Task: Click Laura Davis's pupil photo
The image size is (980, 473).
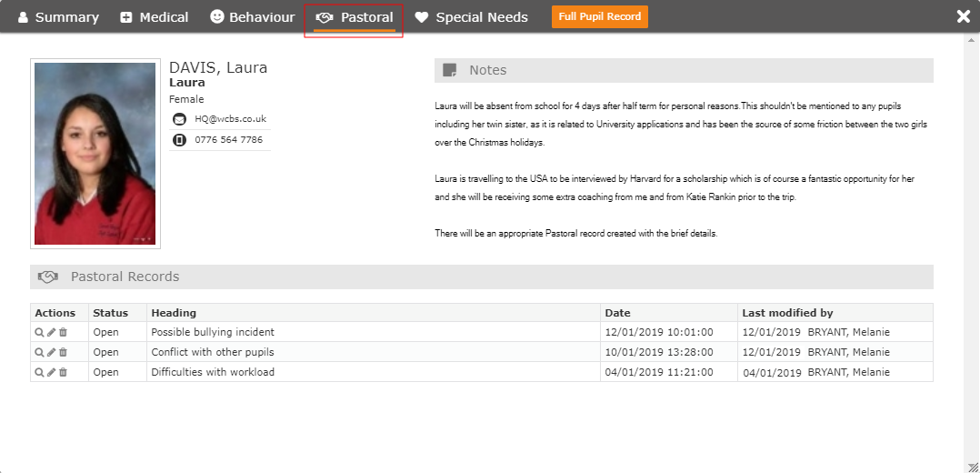Action: (95, 154)
